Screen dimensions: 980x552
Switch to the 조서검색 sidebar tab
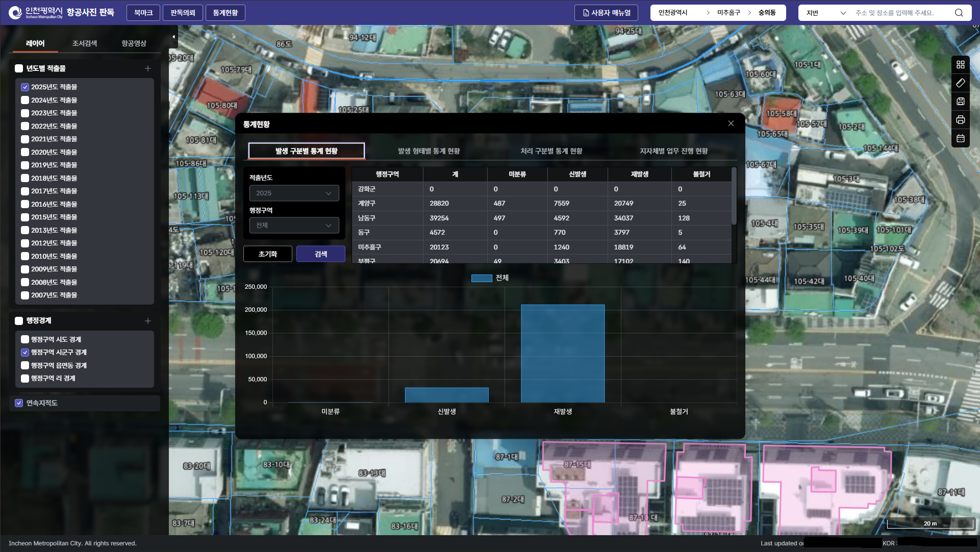coord(84,43)
